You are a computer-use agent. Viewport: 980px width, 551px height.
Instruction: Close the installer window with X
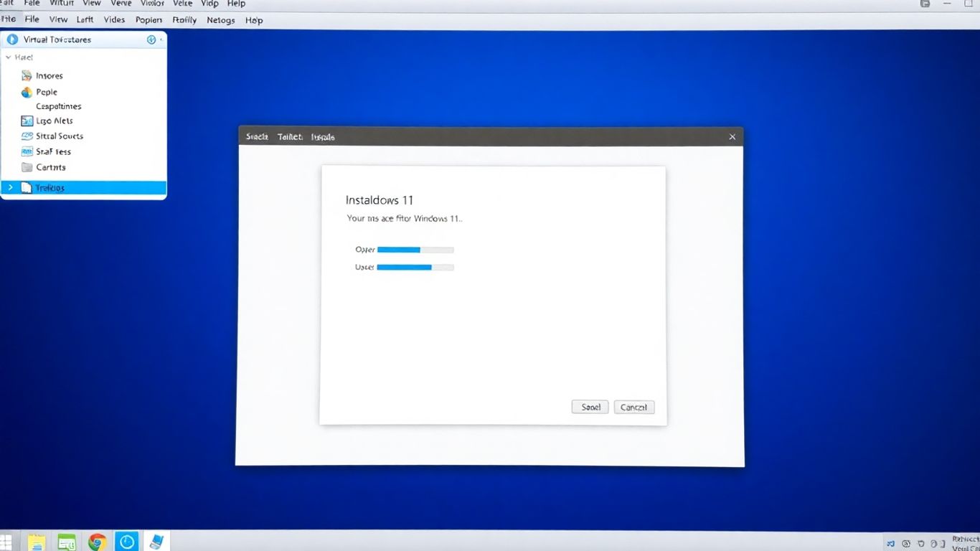click(732, 137)
